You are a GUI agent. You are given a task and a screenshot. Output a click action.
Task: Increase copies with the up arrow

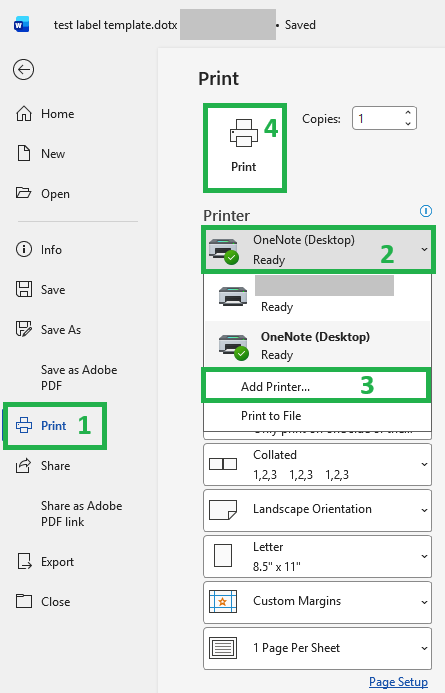pos(408,113)
